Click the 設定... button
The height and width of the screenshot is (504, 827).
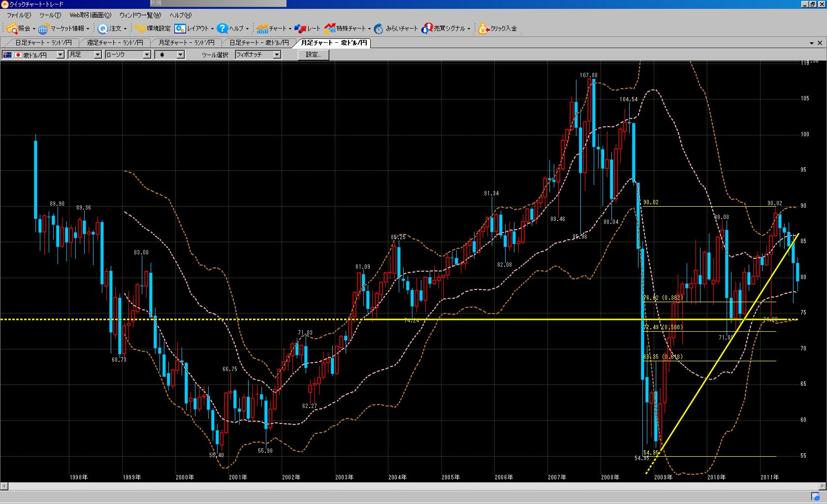click(x=313, y=55)
